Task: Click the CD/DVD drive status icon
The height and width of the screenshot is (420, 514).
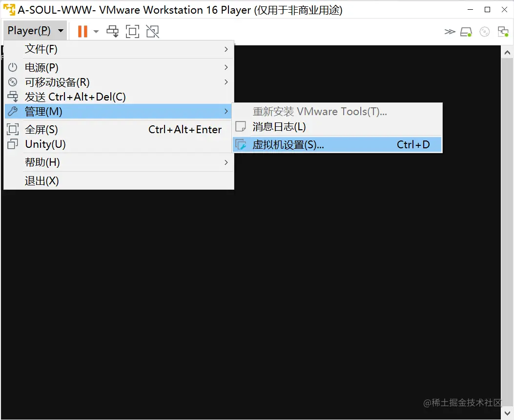Action: click(485, 32)
